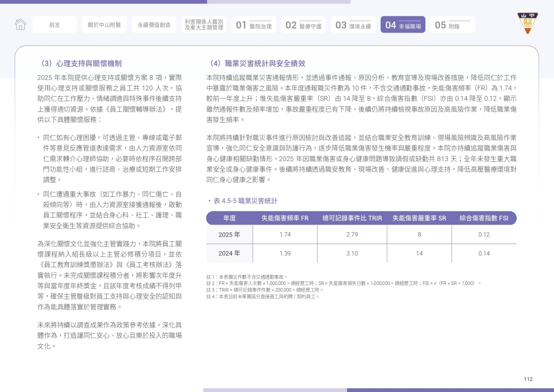Click the FR value 1.74
This screenshot has height=392, width=554.
click(x=285, y=235)
